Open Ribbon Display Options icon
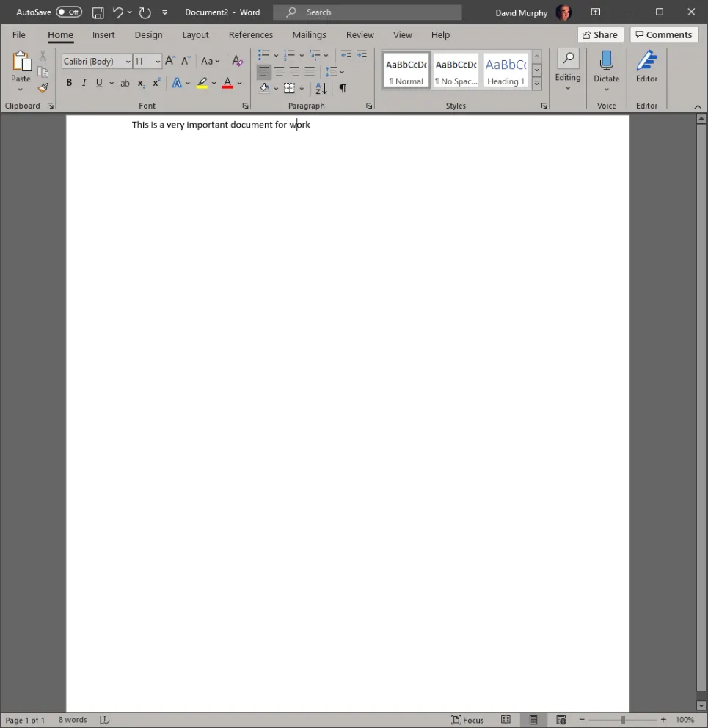 [596, 12]
